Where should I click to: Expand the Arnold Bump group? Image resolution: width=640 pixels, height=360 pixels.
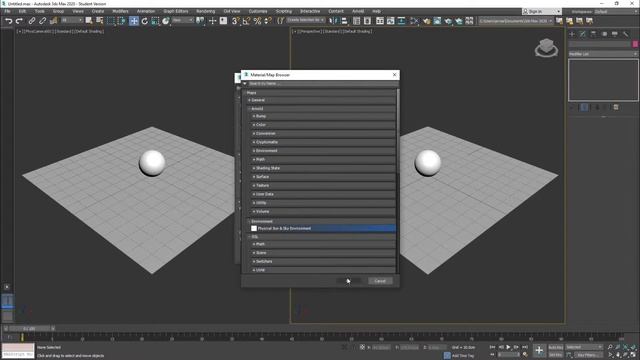pyautogui.click(x=323, y=116)
